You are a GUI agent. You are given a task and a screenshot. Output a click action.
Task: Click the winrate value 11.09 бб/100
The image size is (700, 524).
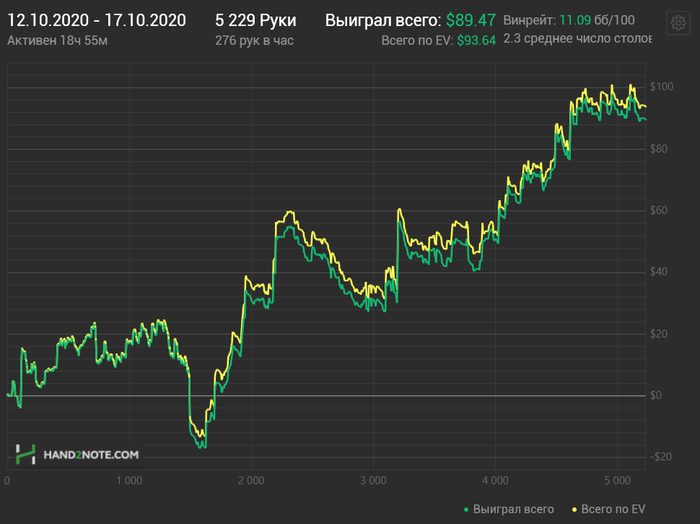point(597,20)
